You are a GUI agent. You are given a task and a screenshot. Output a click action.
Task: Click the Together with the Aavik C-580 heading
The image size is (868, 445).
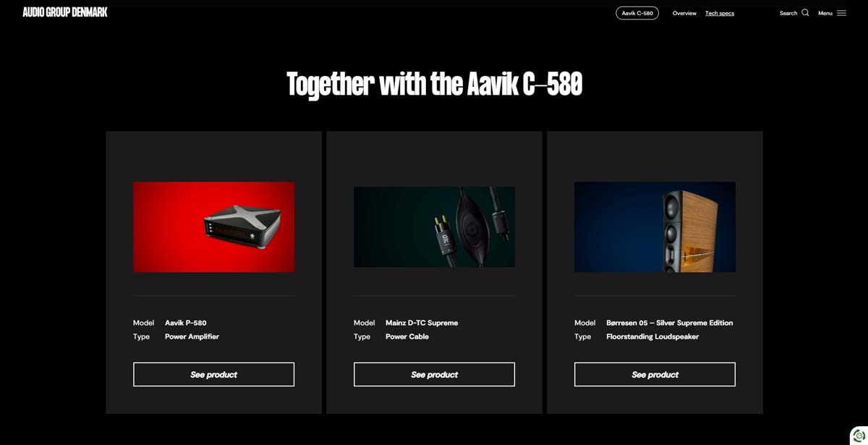point(434,84)
